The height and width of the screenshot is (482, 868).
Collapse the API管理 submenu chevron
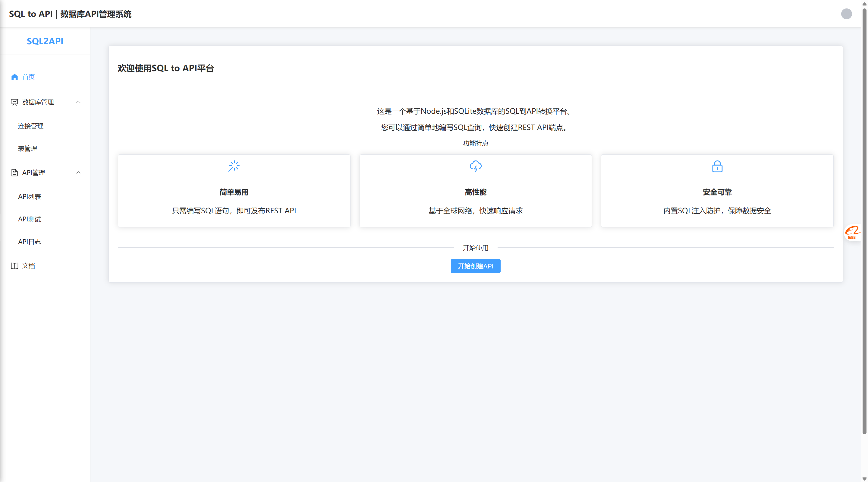click(x=78, y=173)
